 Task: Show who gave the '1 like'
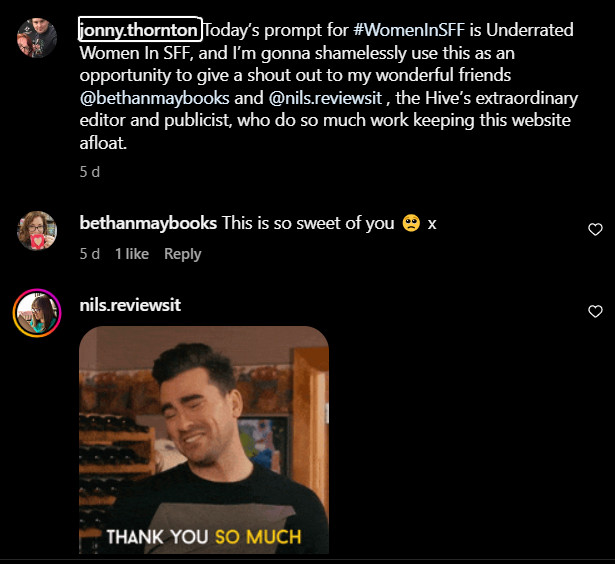point(131,254)
